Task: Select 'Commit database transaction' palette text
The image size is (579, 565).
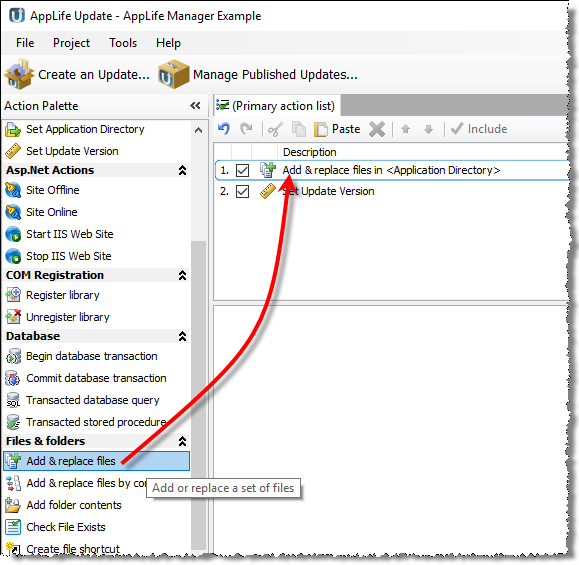Action: pyautogui.click(x=96, y=378)
